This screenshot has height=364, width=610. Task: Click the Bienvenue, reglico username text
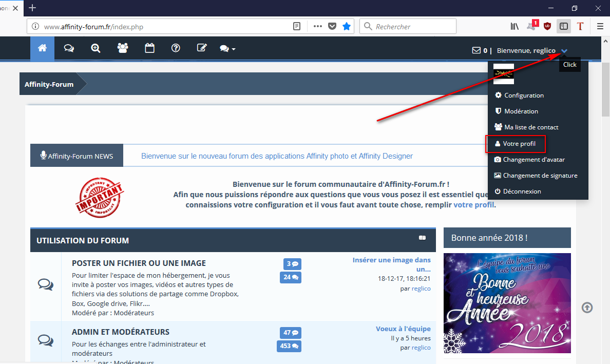tap(526, 50)
